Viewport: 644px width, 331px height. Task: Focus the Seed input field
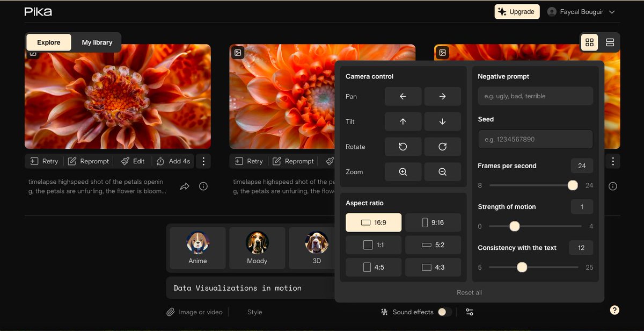[x=536, y=139]
